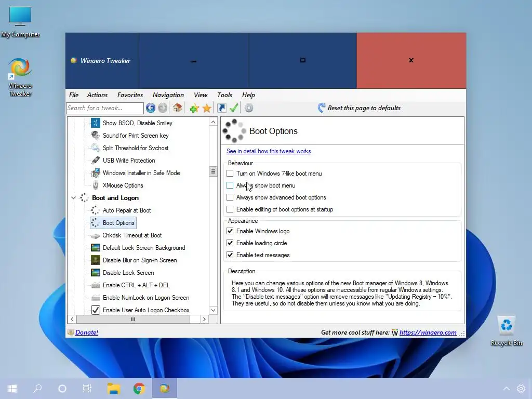
Task: Open My Computer desktop icon
Action: [x=20, y=22]
